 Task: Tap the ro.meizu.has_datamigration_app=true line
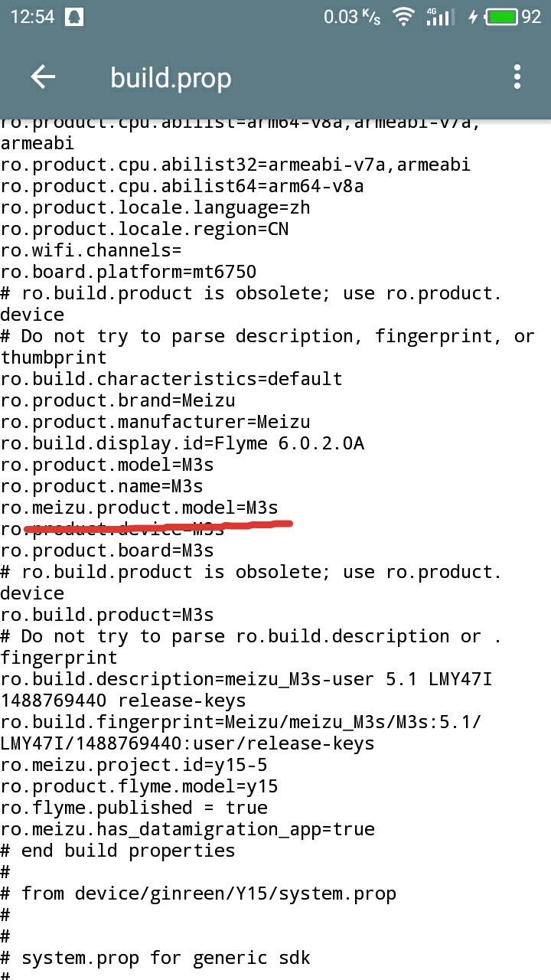[x=187, y=829]
